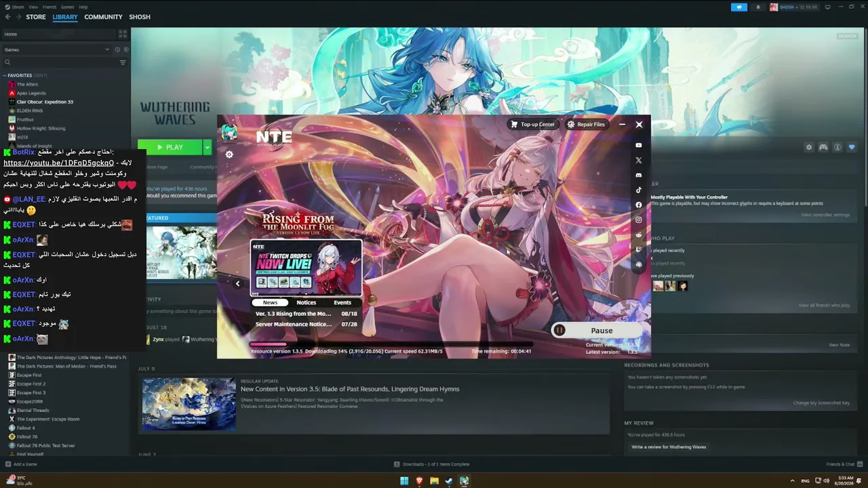Select the Library tab
868x488 pixels.
pos(65,17)
